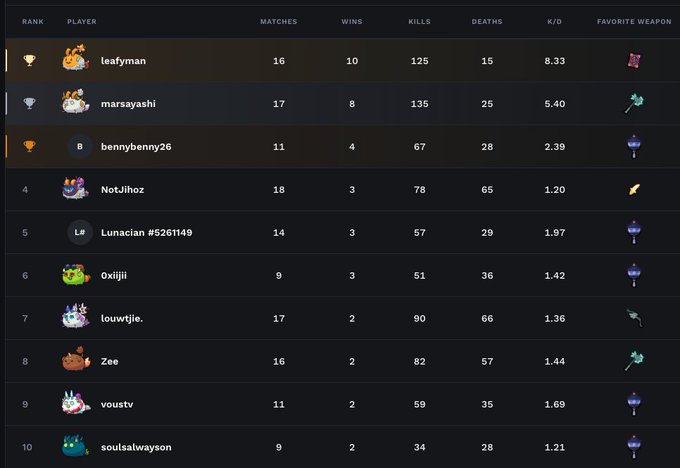Image resolution: width=680 pixels, height=468 pixels.
Task: Open the 0xiijii player name
Action: [x=114, y=275]
